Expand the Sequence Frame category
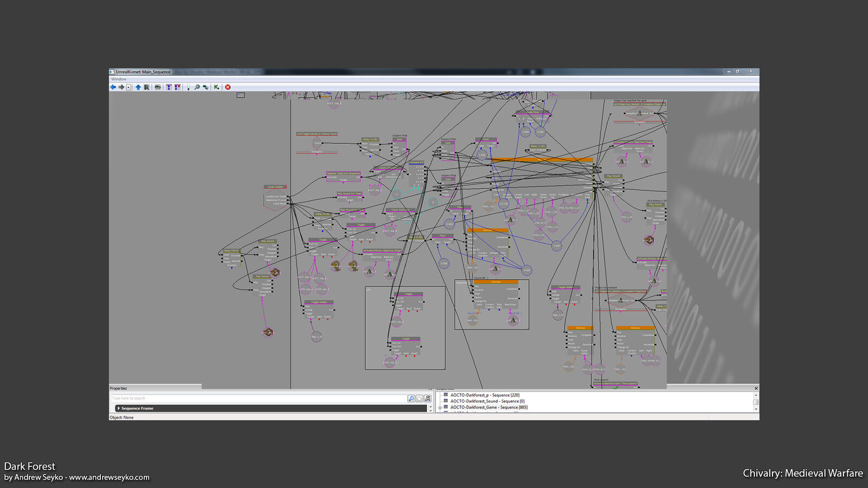868x488 pixels. pos(118,408)
